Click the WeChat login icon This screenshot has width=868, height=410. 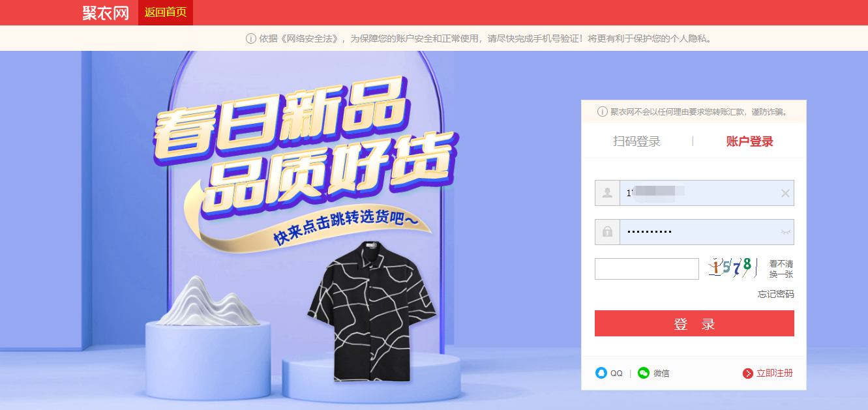click(x=644, y=373)
